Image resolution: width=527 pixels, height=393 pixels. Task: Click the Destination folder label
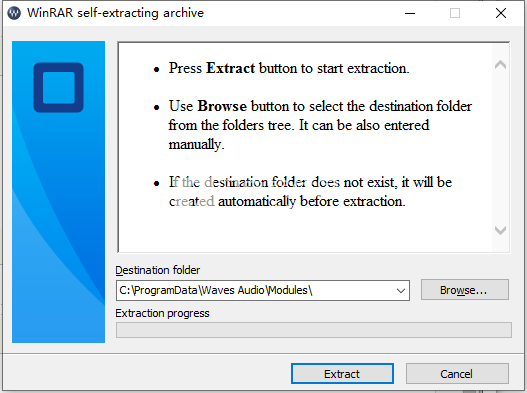coord(158,270)
